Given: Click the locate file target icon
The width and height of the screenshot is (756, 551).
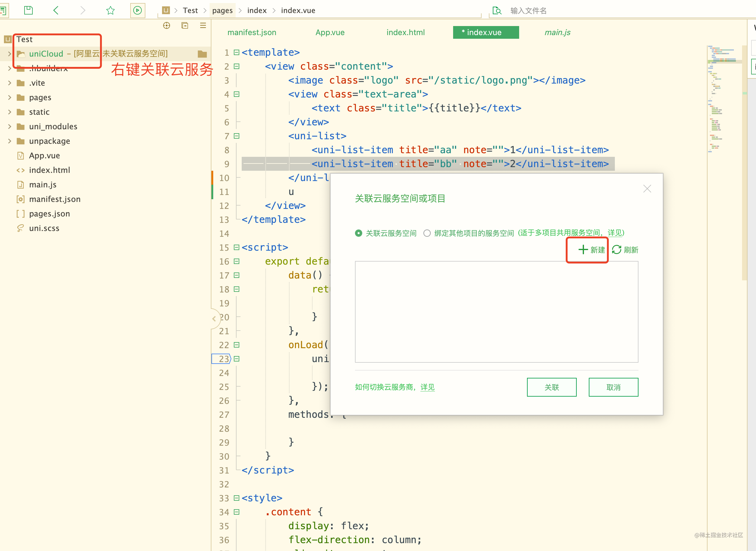Looking at the screenshot, I should (167, 26).
